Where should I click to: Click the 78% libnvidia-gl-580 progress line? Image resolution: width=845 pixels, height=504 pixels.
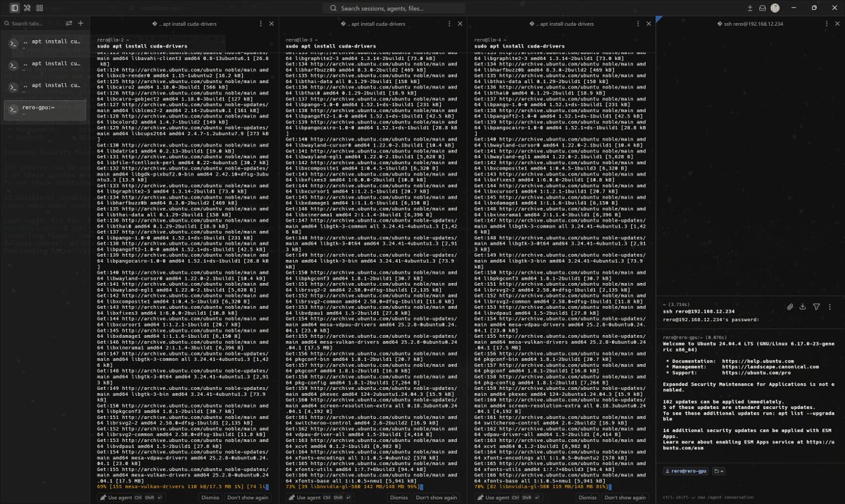[543, 486]
